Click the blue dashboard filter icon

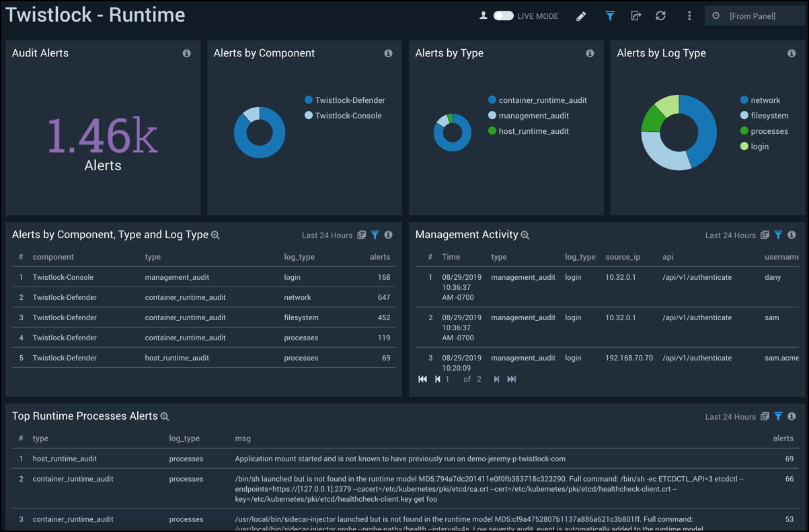coord(610,15)
